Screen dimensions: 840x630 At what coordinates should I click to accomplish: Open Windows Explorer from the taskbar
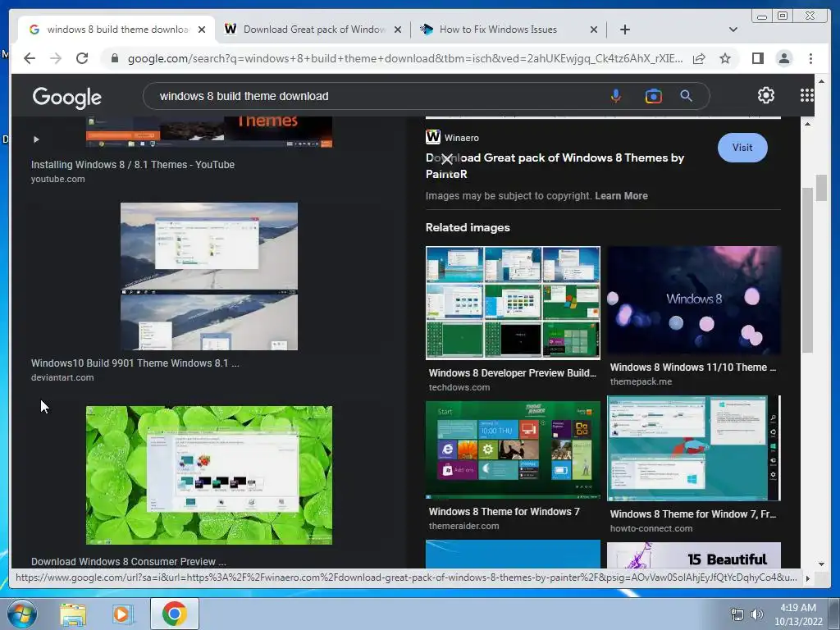[73, 614]
